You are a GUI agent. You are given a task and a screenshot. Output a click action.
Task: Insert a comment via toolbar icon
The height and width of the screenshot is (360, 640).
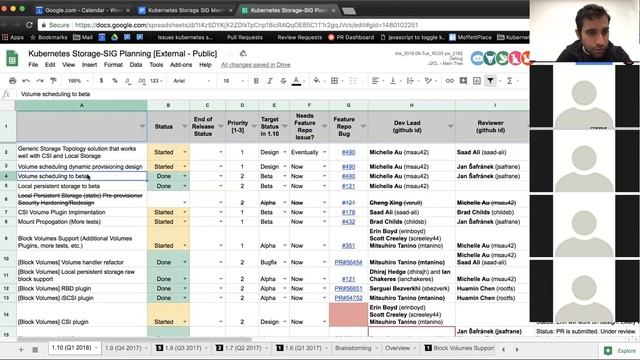[x=463, y=81]
